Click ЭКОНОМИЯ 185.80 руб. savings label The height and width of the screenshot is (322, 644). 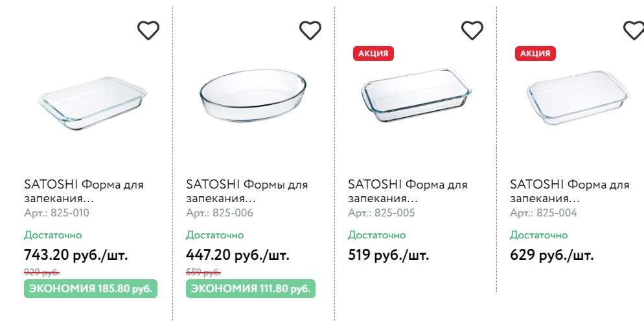click(91, 289)
